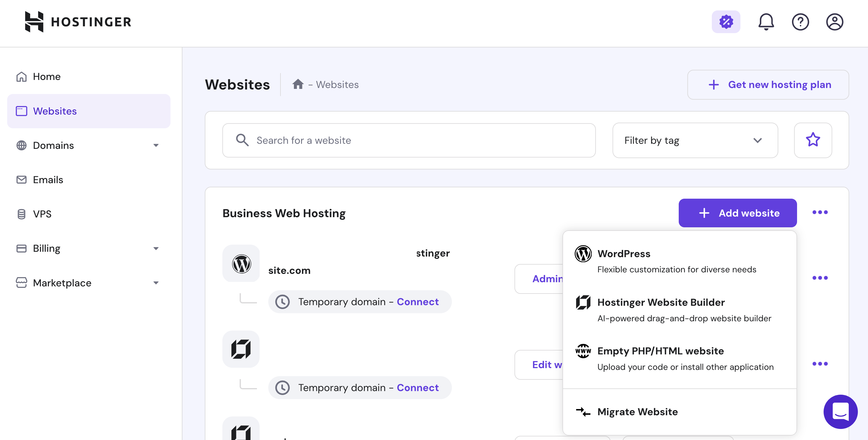Open the notifications bell

(x=766, y=22)
